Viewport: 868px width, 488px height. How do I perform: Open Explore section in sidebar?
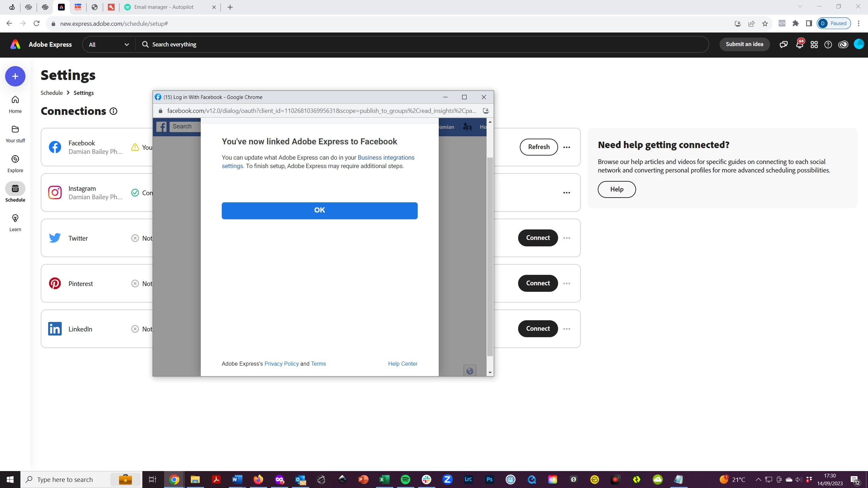[x=15, y=164]
